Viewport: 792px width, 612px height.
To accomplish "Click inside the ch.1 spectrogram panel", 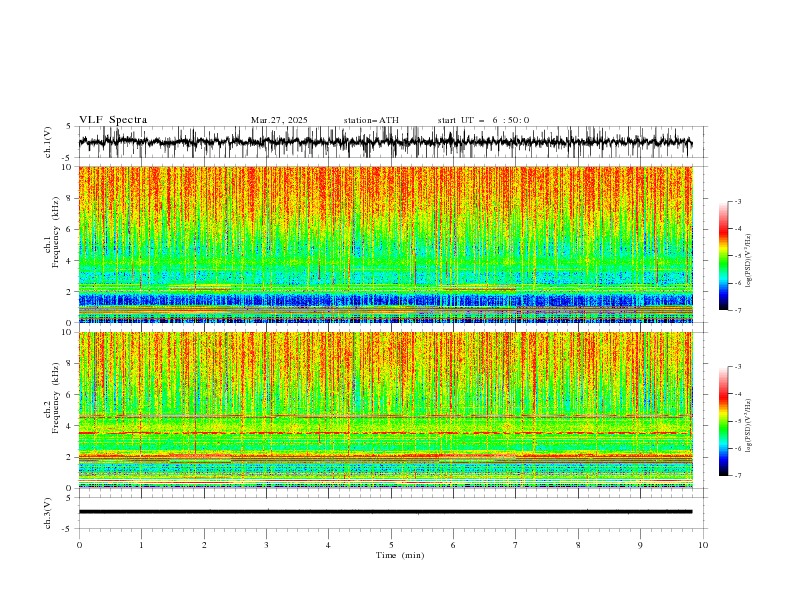I will 385,244.
